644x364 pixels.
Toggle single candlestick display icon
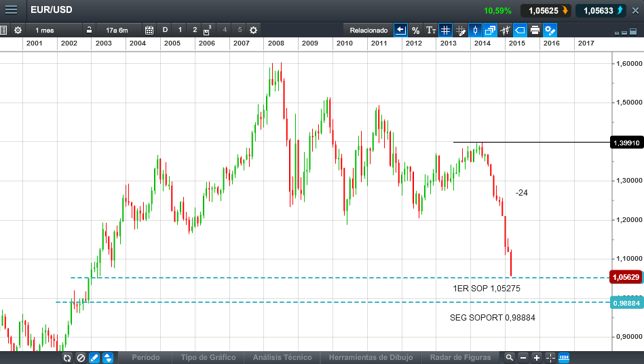[x=475, y=30]
